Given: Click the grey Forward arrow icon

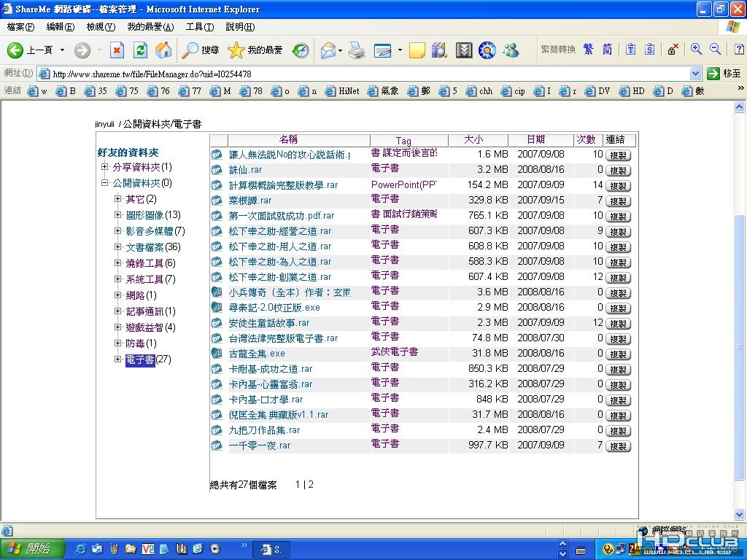Looking at the screenshot, I should (82, 50).
